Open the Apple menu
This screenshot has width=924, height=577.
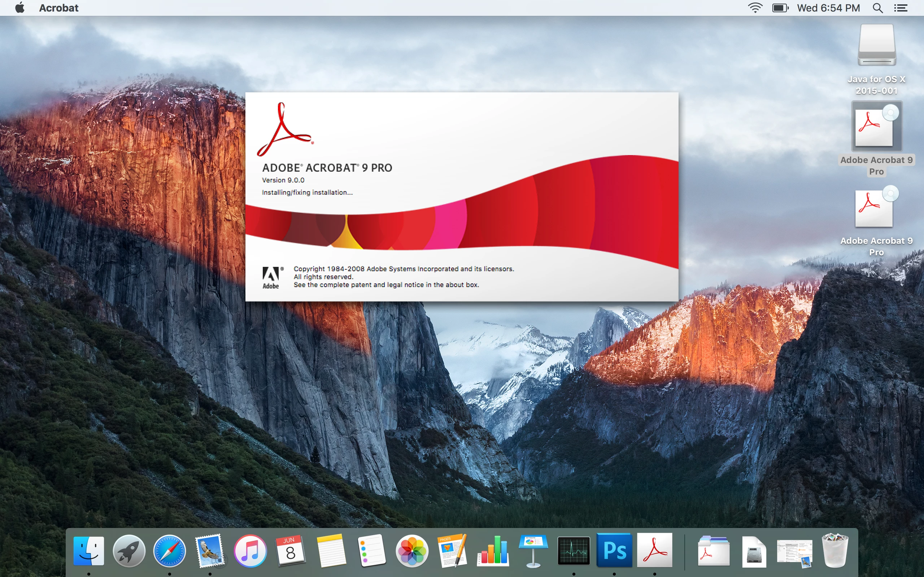[x=20, y=8]
